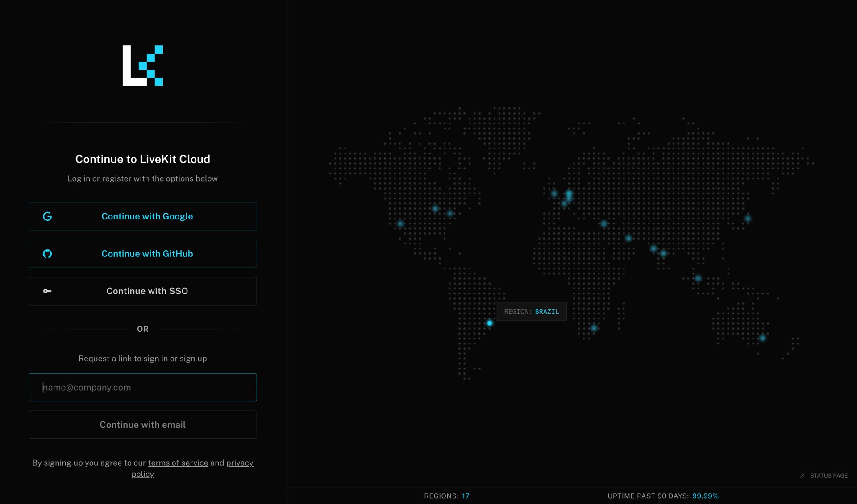857x504 pixels.
Task: Continue with GitHub
Action: pyautogui.click(x=142, y=253)
